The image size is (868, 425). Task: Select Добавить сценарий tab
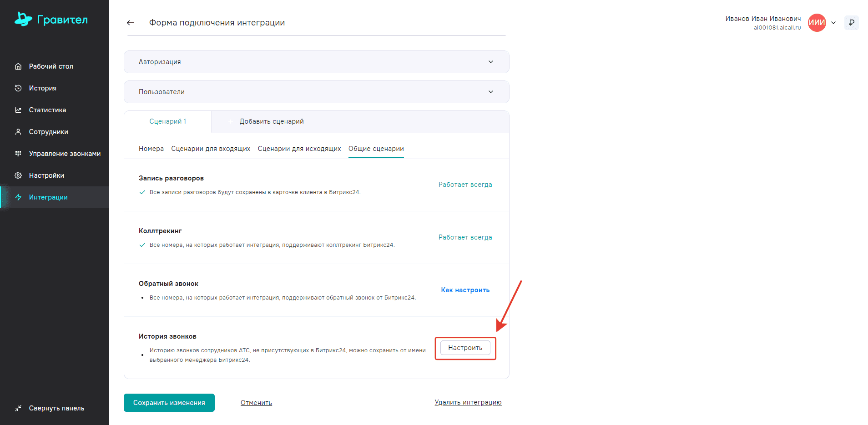pos(271,121)
